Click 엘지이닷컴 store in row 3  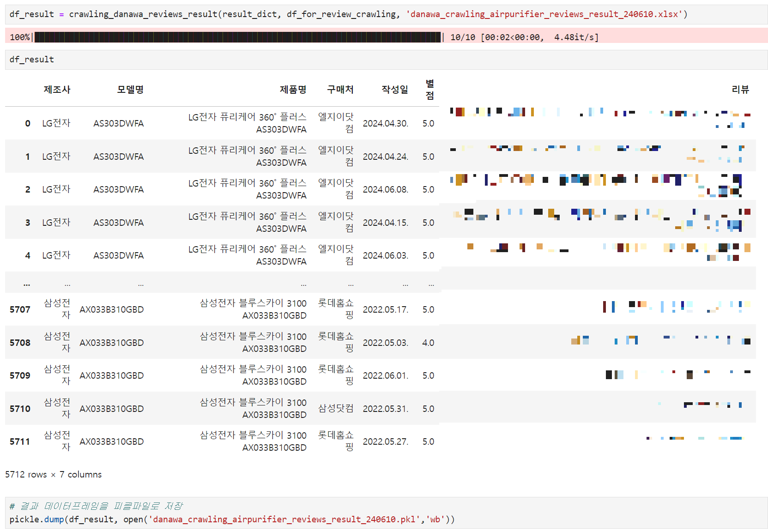click(336, 222)
